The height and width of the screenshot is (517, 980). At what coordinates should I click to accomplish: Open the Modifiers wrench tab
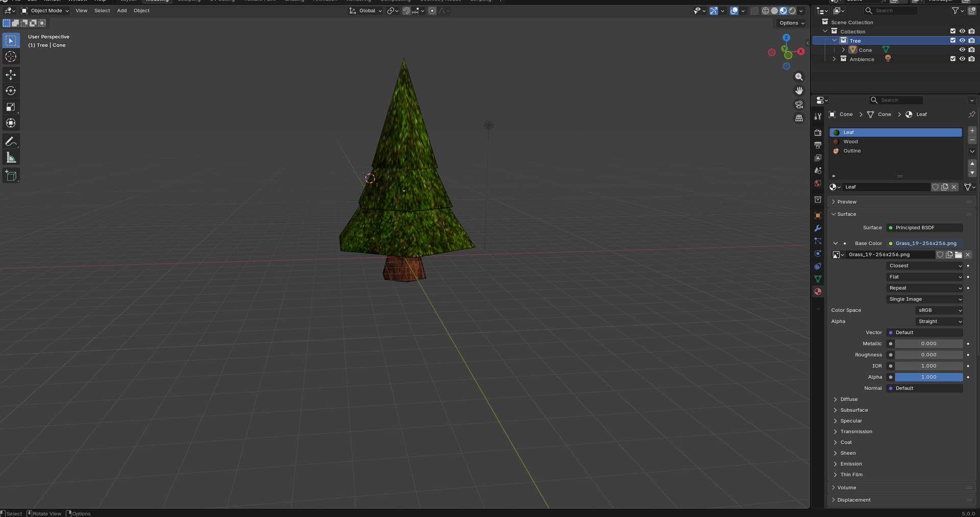click(x=818, y=228)
